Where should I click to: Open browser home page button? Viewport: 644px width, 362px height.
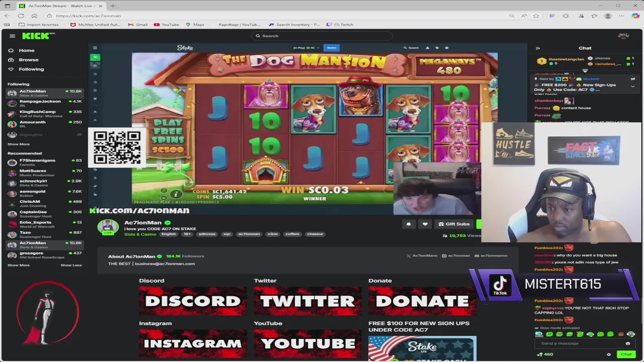(34, 16)
